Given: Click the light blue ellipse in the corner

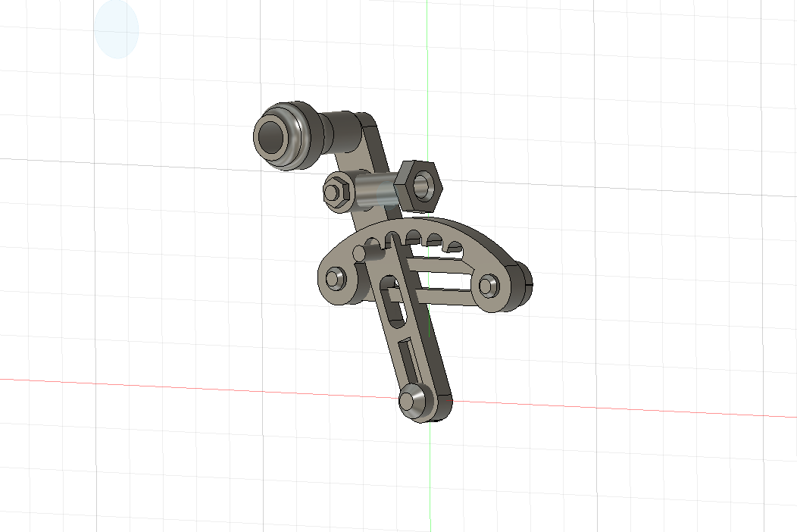Looking at the screenshot, I should (x=116, y=30).
